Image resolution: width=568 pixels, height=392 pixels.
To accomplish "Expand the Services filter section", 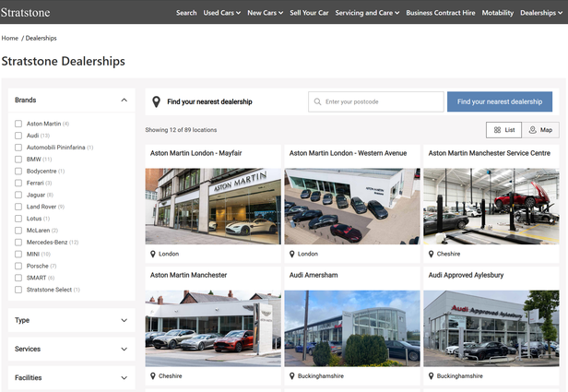I will [x=71, y=349].
